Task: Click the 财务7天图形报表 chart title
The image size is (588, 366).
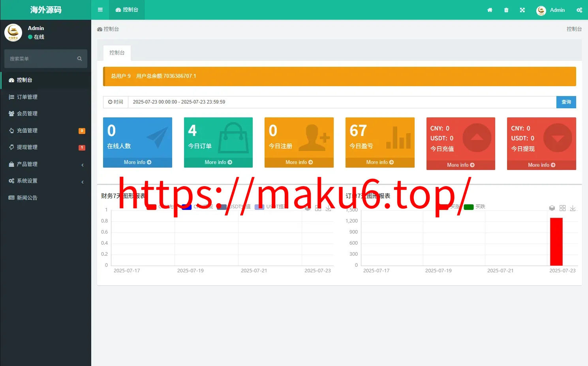Action: (x=123, y=196)
